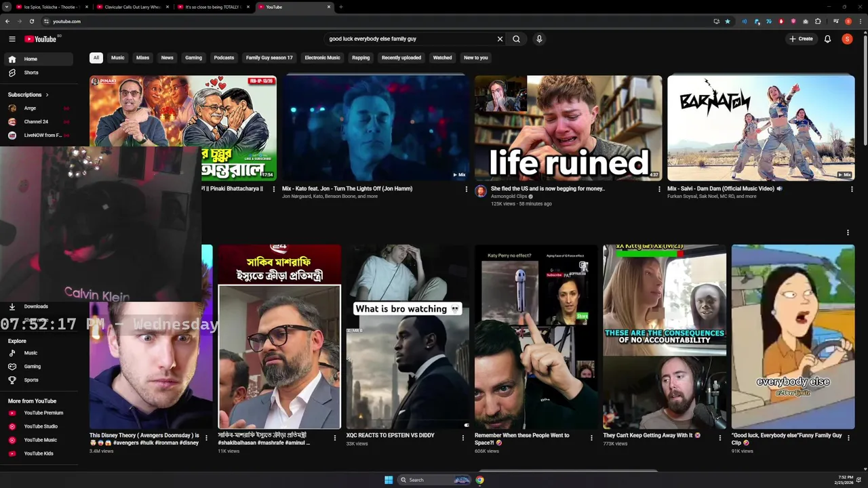
Task: Open a new browser tab
Action: 340,7
